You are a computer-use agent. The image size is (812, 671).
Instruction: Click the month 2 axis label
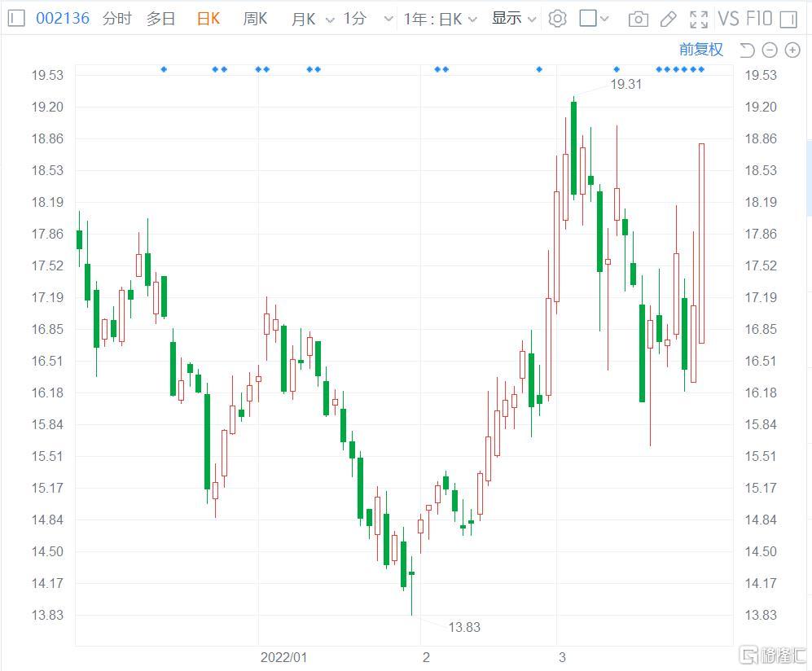[x=426, y=657]
